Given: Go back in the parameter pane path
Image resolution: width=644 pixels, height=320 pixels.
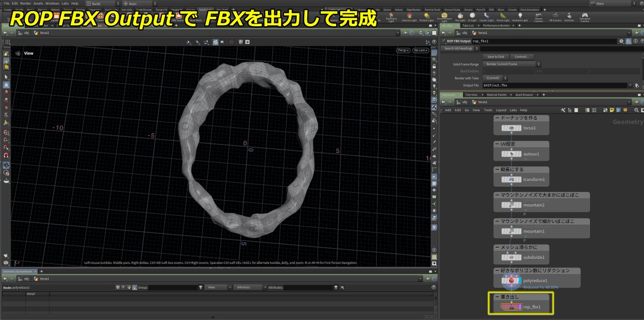Looking at the screenshot, I should point(443,32).
